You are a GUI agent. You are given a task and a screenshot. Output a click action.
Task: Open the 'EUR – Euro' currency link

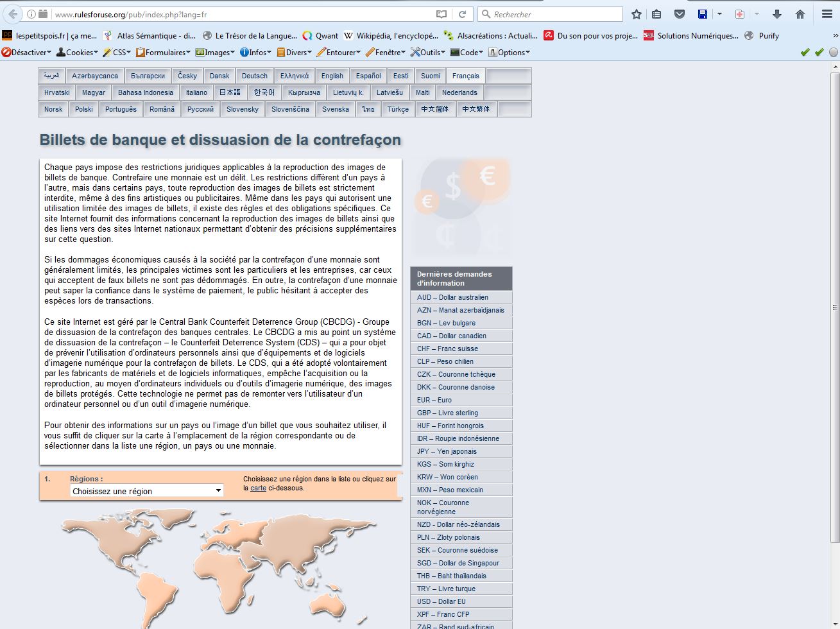click(434, 400)
